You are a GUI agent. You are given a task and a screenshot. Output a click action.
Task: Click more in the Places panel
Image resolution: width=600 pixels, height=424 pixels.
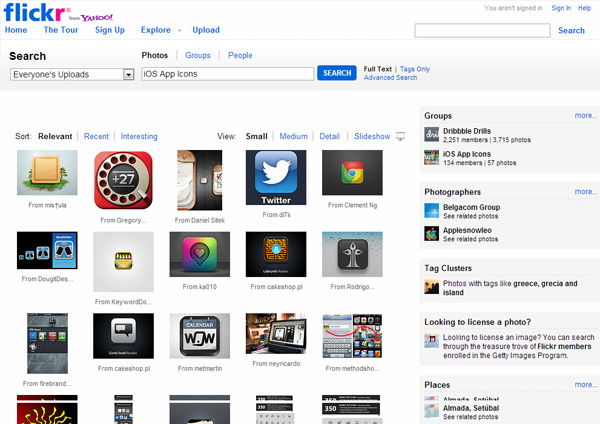(x=585, y=385)
